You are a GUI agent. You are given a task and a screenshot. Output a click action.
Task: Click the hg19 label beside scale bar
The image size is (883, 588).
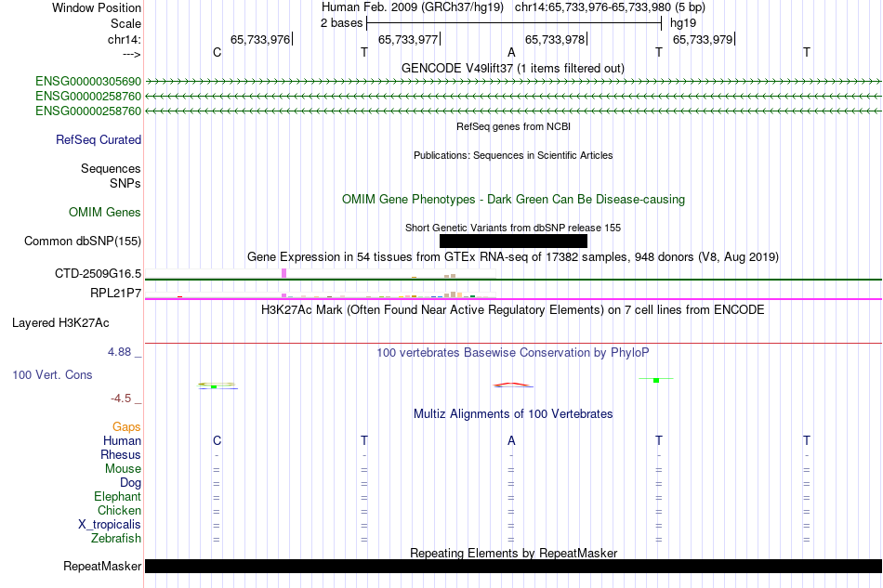tap(683, 23)
